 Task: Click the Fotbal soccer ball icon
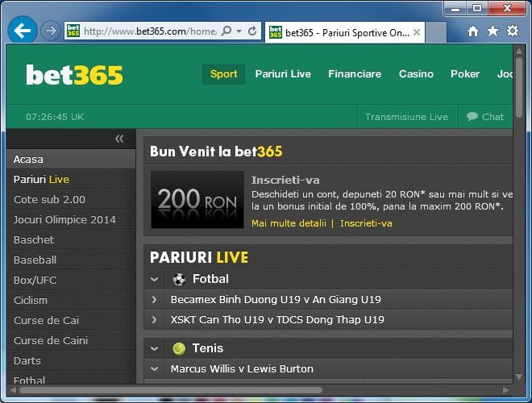click(179, 280)
